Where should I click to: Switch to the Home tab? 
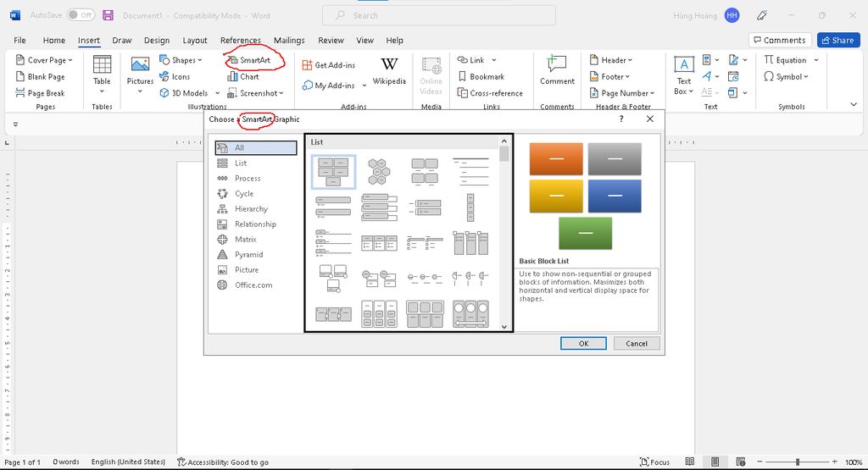pyautogui.click(x=54, y=41)
